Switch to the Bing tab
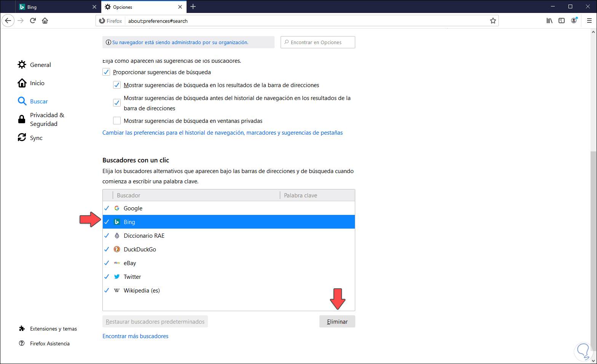This screenshot has width=597, height=364. pos(58,7)
